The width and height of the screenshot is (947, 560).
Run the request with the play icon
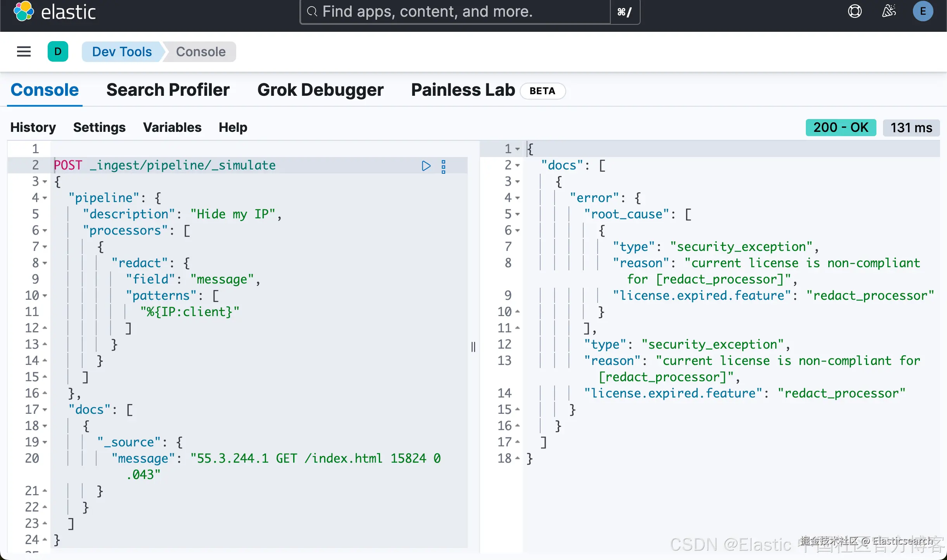click(x=426, y=166)
